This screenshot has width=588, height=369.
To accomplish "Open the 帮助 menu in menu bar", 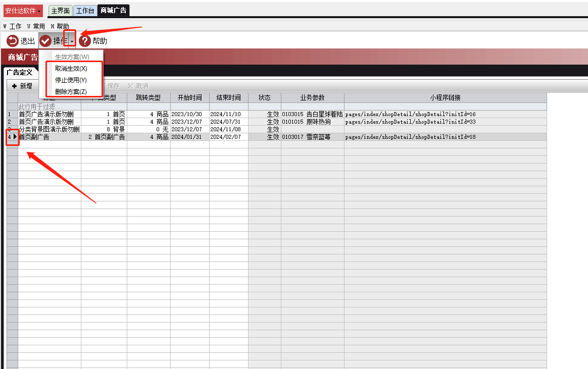I will [x=60, y=26].
